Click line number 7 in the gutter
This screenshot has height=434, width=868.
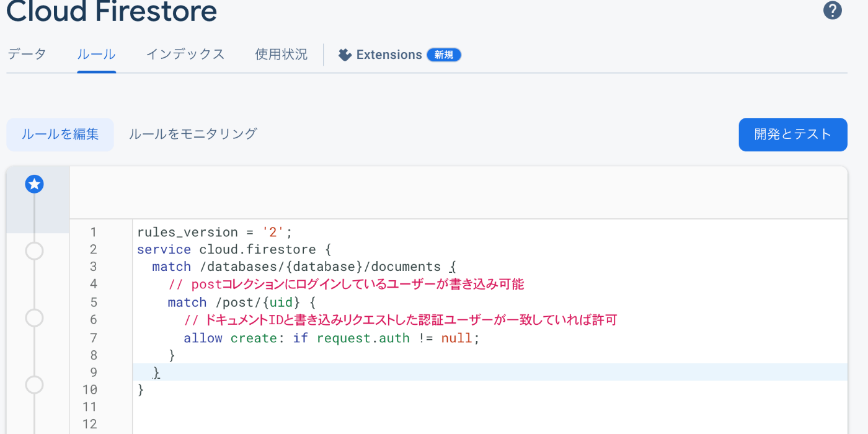(x=94, y=338)
